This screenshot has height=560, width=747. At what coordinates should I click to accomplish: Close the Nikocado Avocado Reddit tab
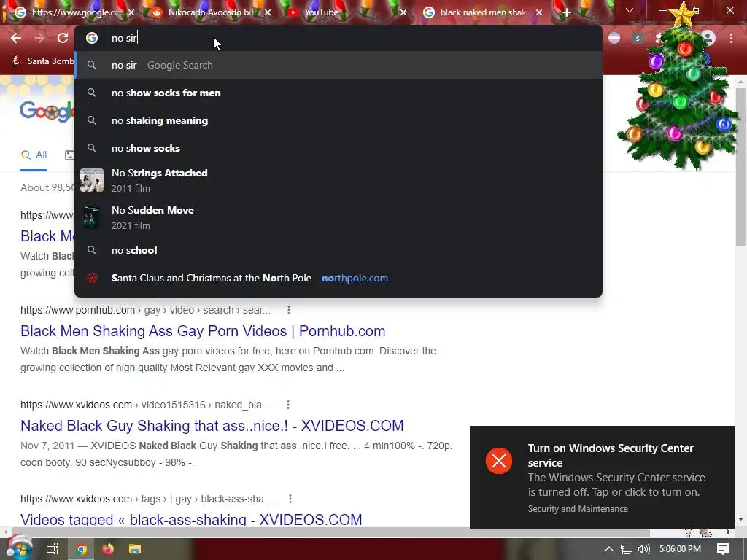point(268,12)
